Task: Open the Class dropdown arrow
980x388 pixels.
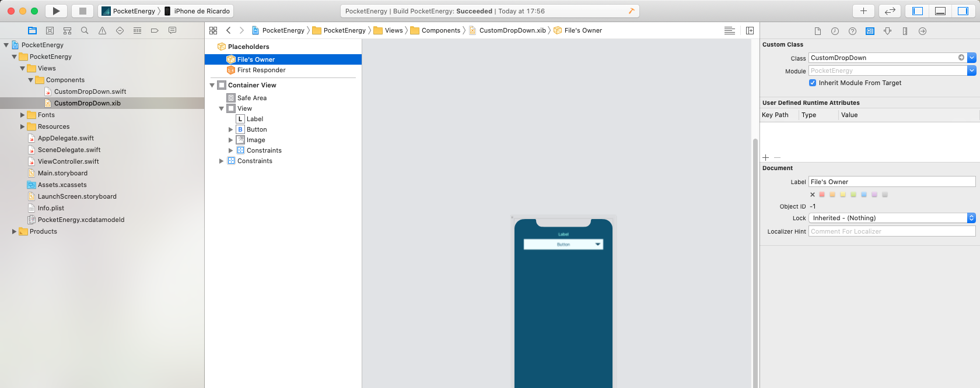Action: click(971, 58)
